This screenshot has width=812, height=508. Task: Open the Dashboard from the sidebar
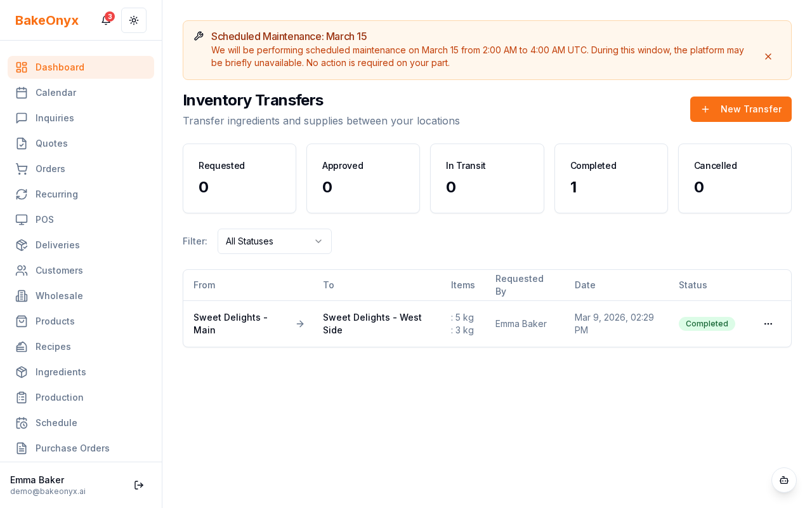pyautogui.click(x=60, y=67)
